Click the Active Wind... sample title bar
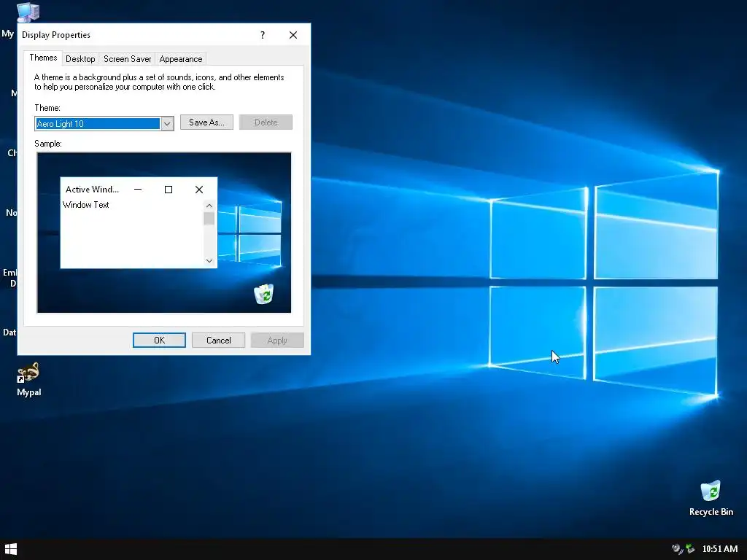Viewport: 747px width, 560px height. pos(92,190)
